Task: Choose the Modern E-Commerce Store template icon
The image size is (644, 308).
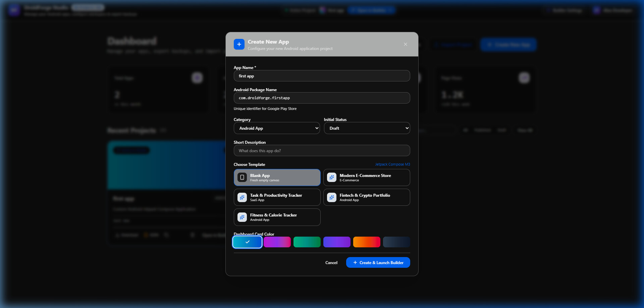Action: [332, 177]
